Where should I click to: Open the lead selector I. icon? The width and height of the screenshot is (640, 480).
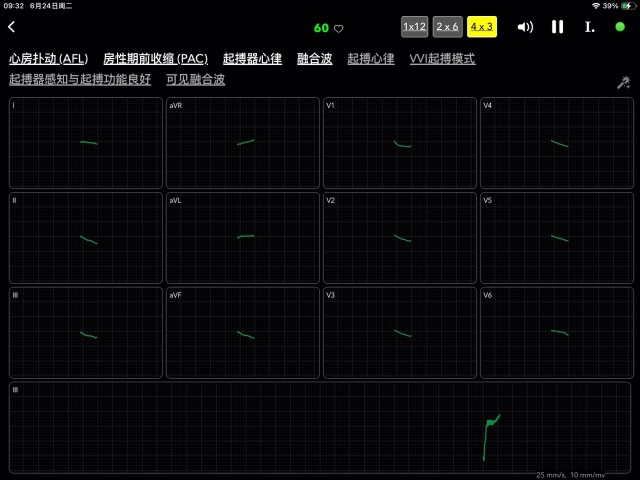(589, 27)
